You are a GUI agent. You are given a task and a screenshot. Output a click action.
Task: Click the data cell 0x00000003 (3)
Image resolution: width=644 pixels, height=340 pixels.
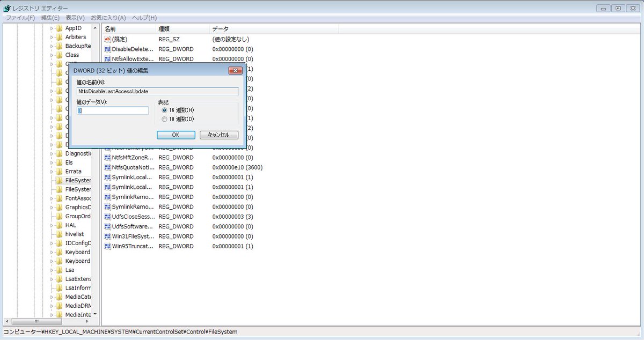pos(232,217)
